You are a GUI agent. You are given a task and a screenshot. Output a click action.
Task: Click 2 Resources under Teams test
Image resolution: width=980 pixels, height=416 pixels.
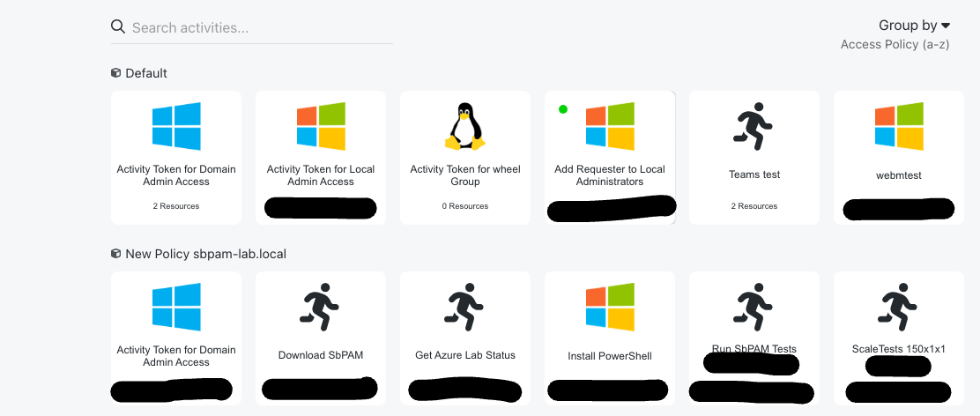[x=754, y=206]
